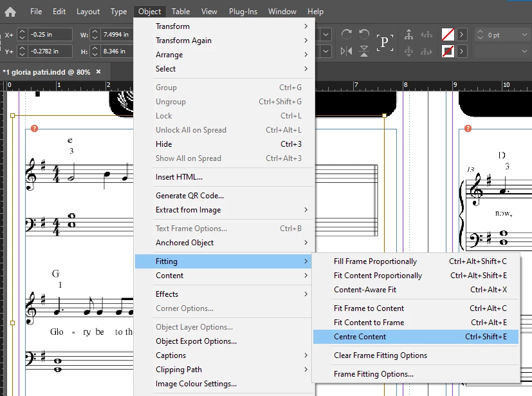The image size is (532, 396).
Task: Choose Clear Frame Fitting Options
Action: click(416, 355)
